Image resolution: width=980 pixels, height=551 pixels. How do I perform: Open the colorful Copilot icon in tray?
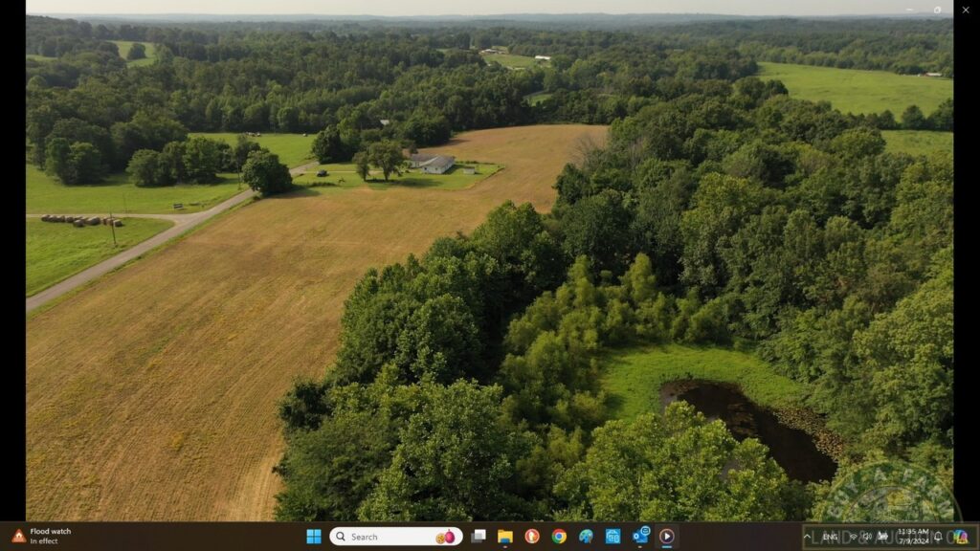click(x=960, y=537)
